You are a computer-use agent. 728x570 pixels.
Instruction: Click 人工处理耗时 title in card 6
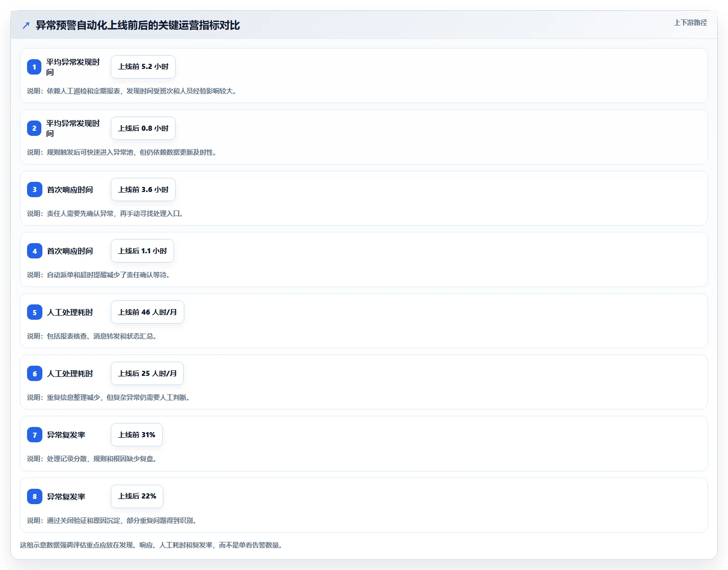(x=70, y=373)
